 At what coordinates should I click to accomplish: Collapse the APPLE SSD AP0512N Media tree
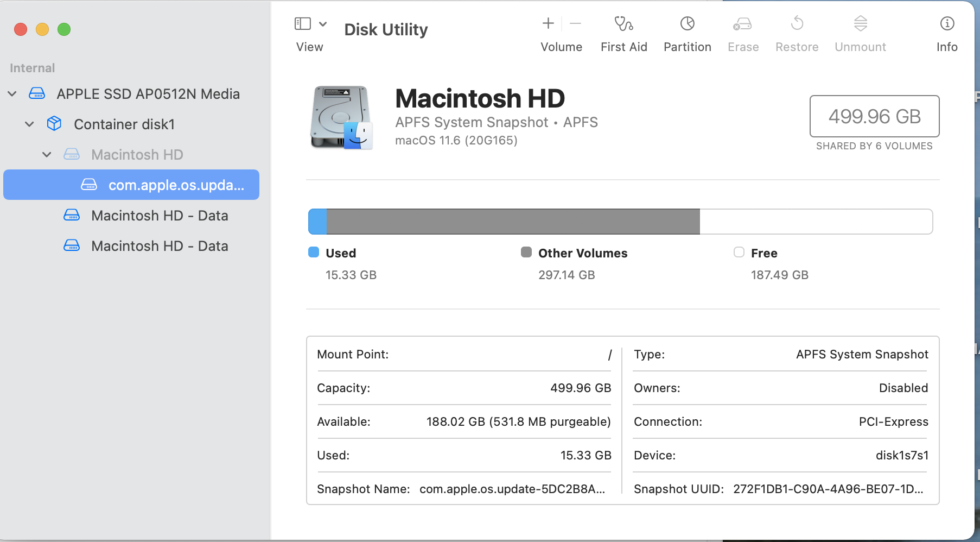pos(12,94)
